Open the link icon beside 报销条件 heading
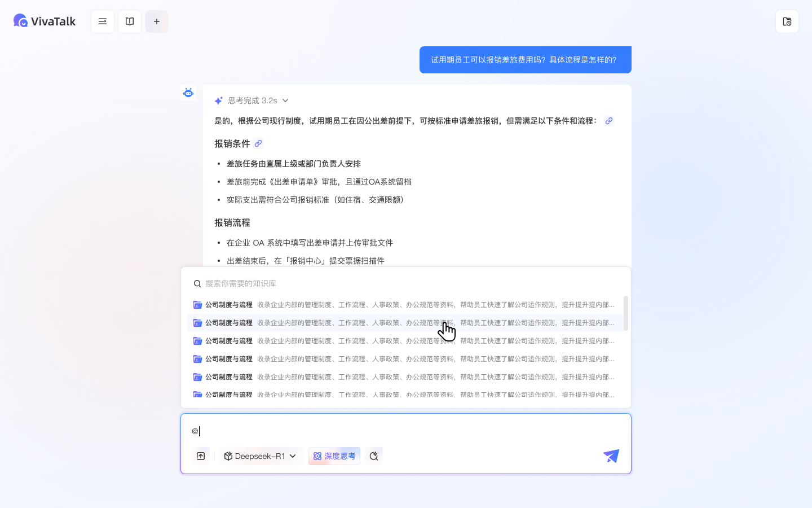Image resolution: width=812 pixels, height=508 pixels. [x=258, y=143]
